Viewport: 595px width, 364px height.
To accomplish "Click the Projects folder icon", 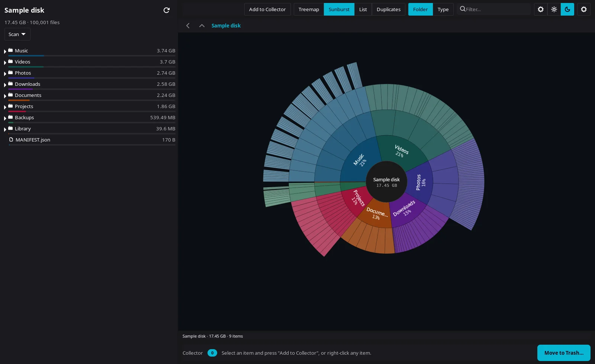I will [10, 106].
